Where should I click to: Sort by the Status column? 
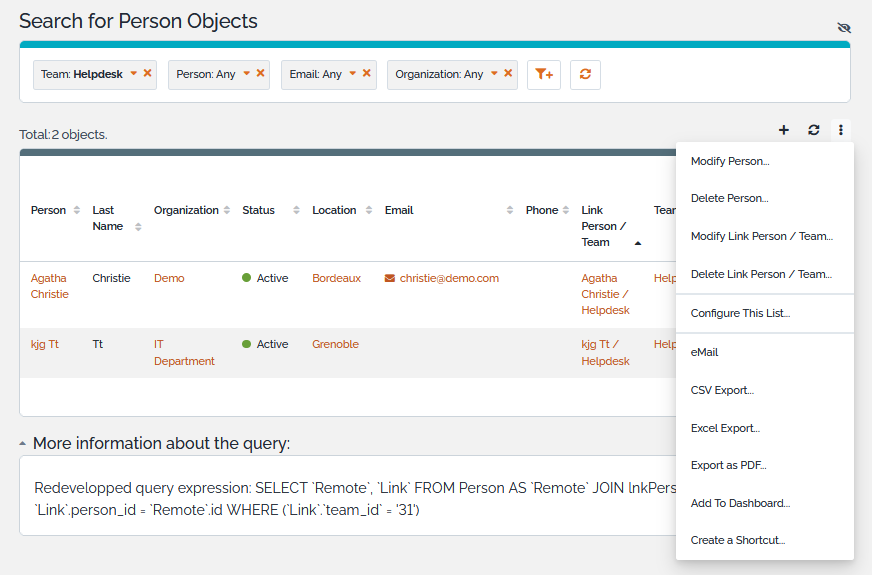(x=296, y=210)
